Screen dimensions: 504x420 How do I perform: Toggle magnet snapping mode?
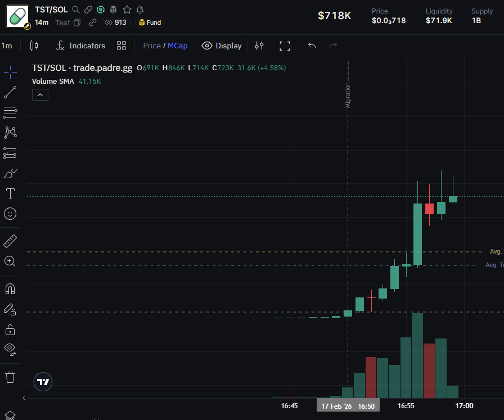pyautogui.click(x=10, y=289)
